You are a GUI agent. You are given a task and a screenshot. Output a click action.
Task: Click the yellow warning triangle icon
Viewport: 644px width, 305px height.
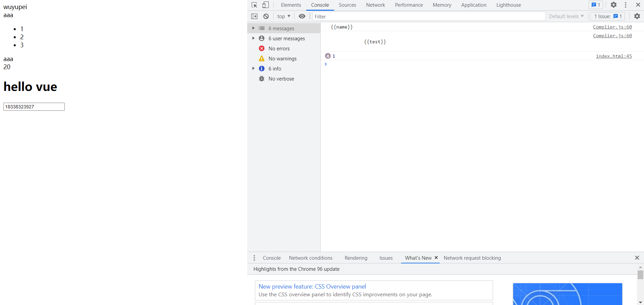point(262,59)
